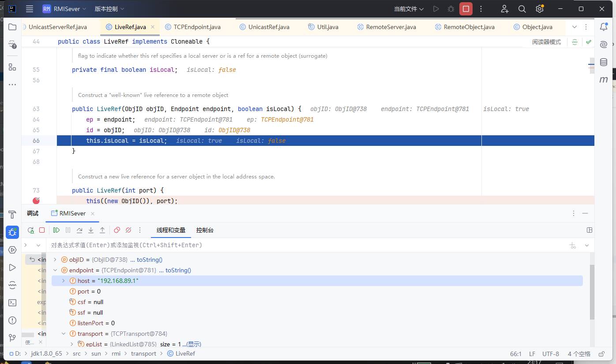Open the Database tool window on right sidebar
Screen dimensions: 616x364
pyautogui.click(x=604, y=62)
